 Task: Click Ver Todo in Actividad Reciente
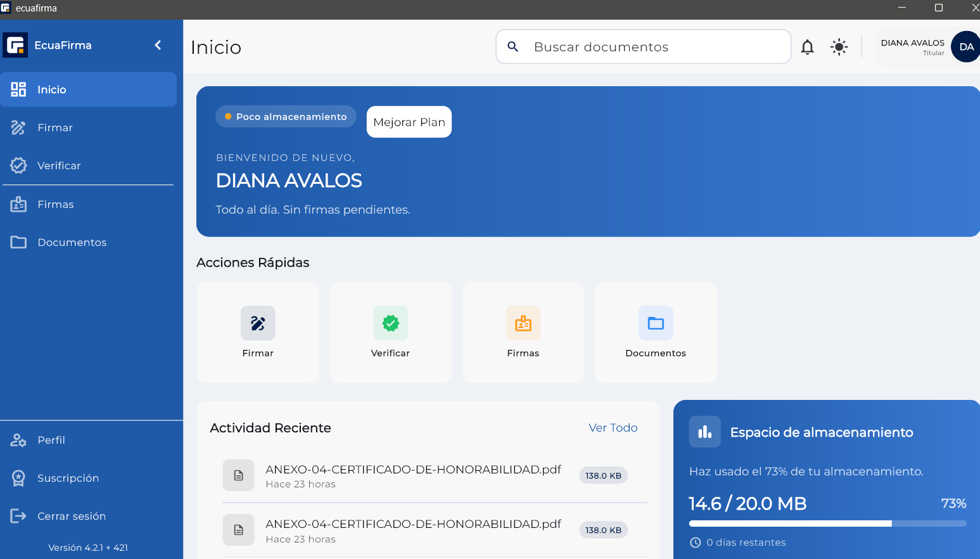click(x=613, y=428)
